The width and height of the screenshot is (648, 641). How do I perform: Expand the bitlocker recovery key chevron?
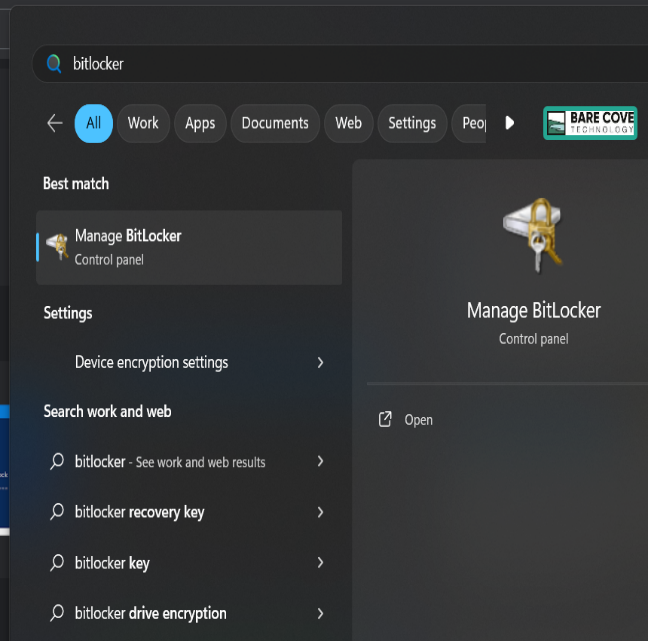click(320, 512)
